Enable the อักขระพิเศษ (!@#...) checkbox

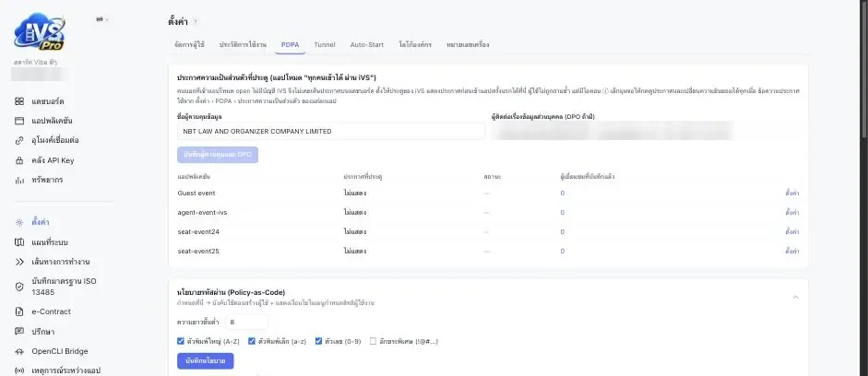tap(373, 341)
